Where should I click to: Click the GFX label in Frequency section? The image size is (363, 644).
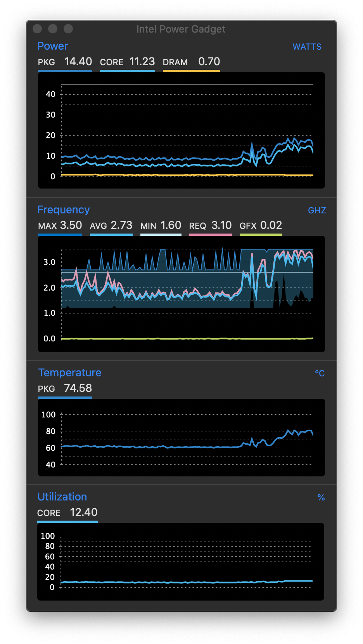coord(248,226)
